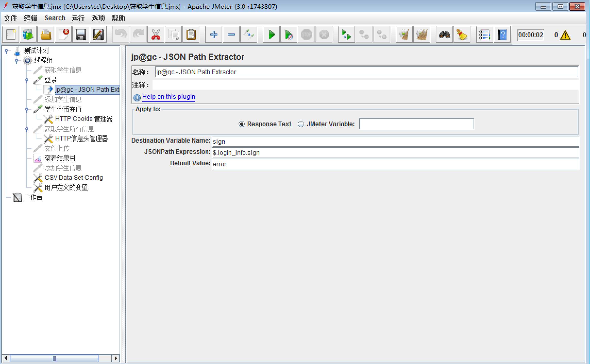Select jp@gc - JSON Path Extractor tree node
Viewport: 590px width, 364px height.
[x=87, y=90]
